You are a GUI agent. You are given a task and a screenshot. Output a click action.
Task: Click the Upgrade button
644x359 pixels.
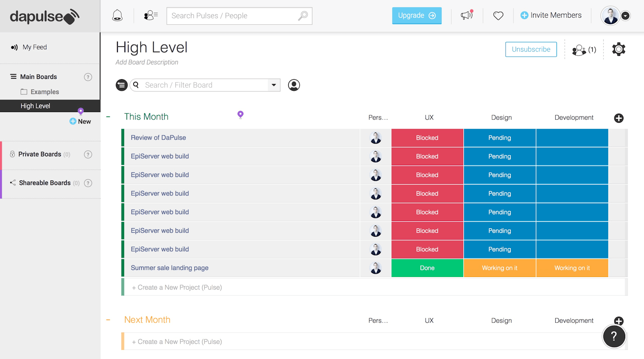[x=416, y=16]
